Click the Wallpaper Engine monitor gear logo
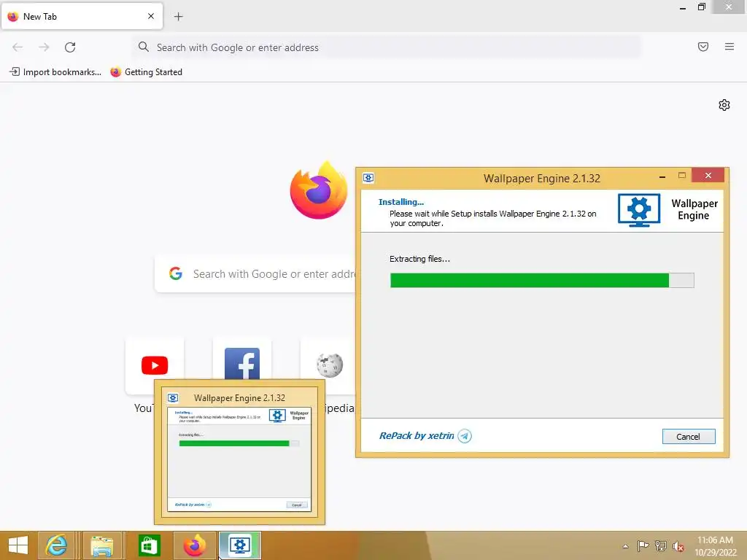The image size is (747, 560). (639, 210)
